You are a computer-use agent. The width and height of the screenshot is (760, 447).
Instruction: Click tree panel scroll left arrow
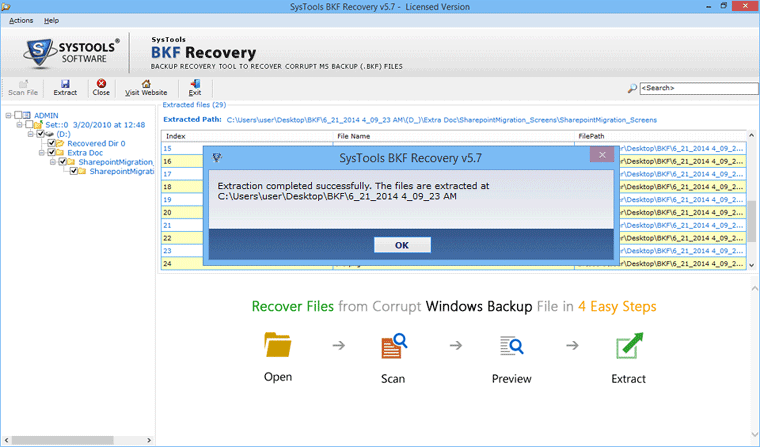click(x=6, y=440)
